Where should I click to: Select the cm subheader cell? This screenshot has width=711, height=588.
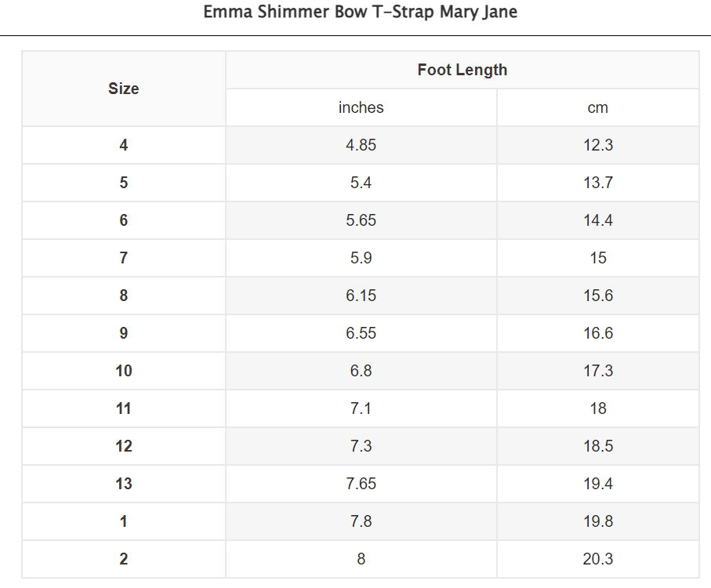[x=597, y=108]
